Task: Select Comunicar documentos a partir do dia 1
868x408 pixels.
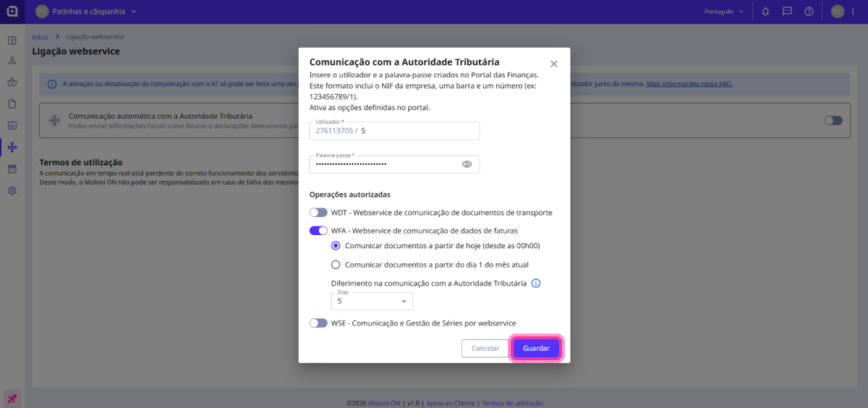Action: pos(336,265)
